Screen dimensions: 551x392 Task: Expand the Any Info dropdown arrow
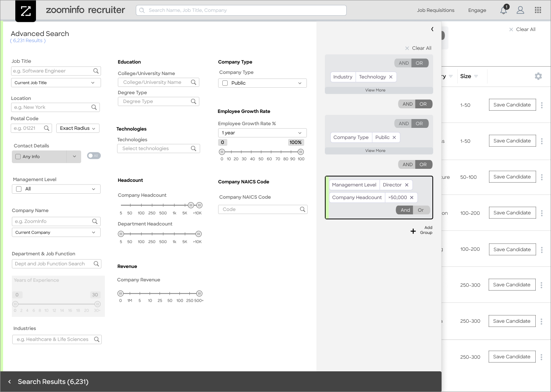tap(74, 157)
